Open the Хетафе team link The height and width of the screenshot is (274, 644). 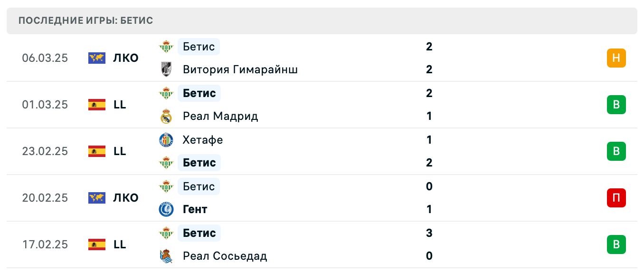tap(203, 140)
